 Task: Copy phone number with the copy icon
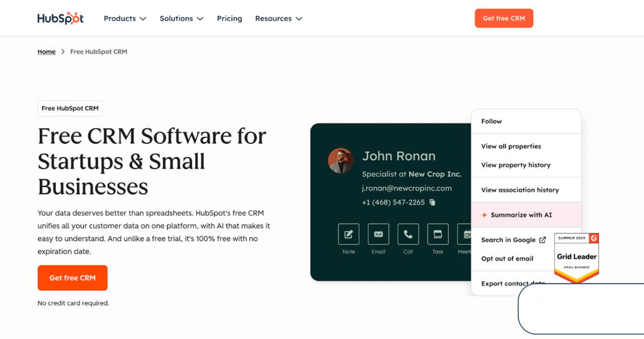pyautogui.click(x=432, y=203)
